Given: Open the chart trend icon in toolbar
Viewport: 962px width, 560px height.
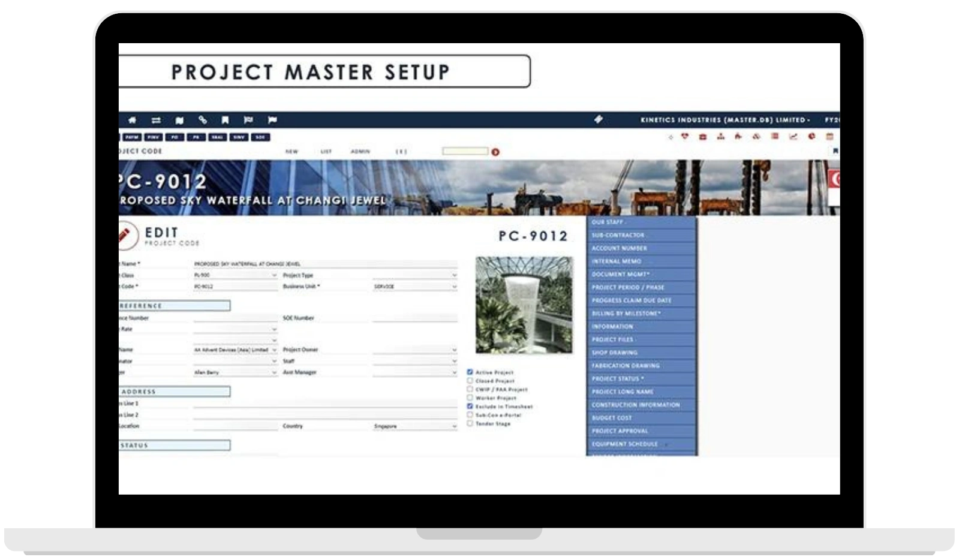Looking at the screenshot, I should 792,137.
